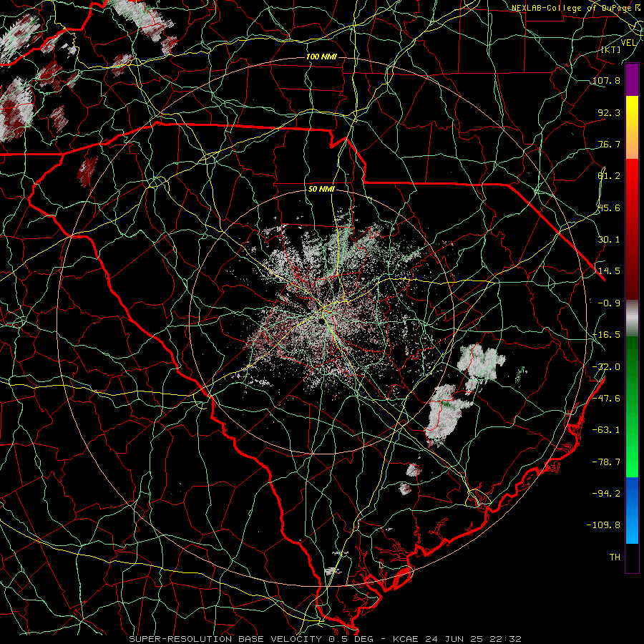Click the 107.8 velocity scale value
The image size is (644, 644).
[x=606, y=80]
